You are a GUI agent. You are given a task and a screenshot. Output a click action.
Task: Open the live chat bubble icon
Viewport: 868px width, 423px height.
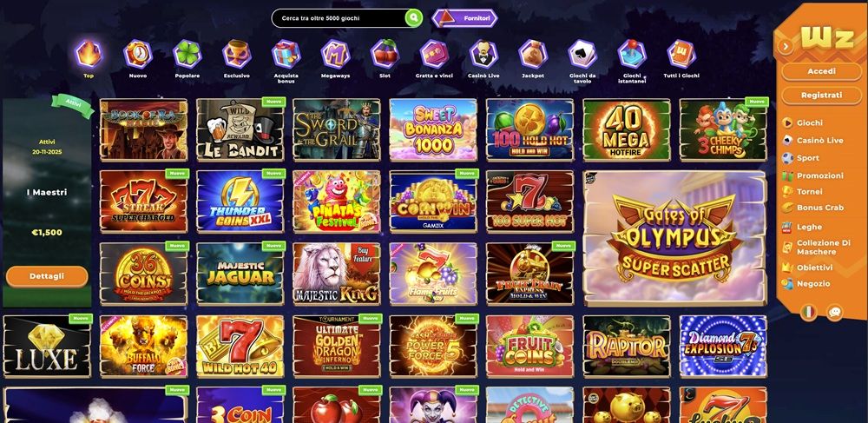(x=835, y=313)
